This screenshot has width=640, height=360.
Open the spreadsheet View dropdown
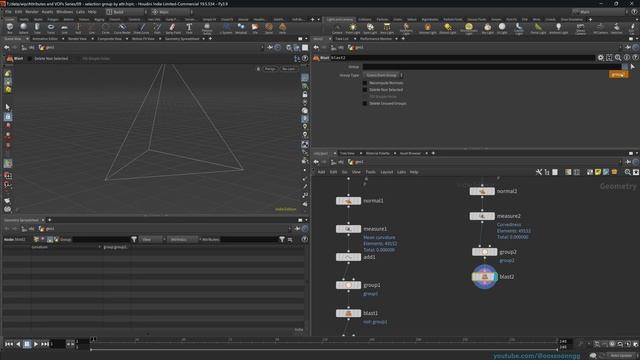pos(152,240)
